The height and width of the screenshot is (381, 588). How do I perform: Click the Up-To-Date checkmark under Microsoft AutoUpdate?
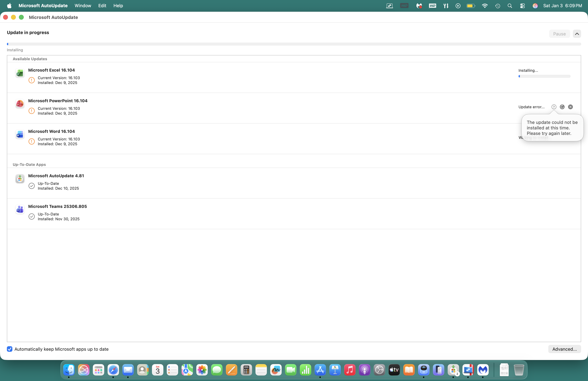pyautogui.click(x=32, y=186)
